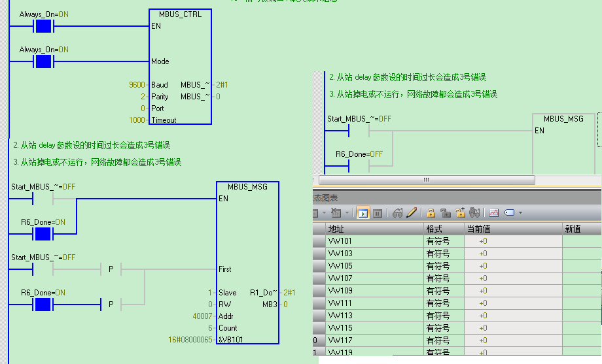Select the 当前值 column header

pos(513,229)
